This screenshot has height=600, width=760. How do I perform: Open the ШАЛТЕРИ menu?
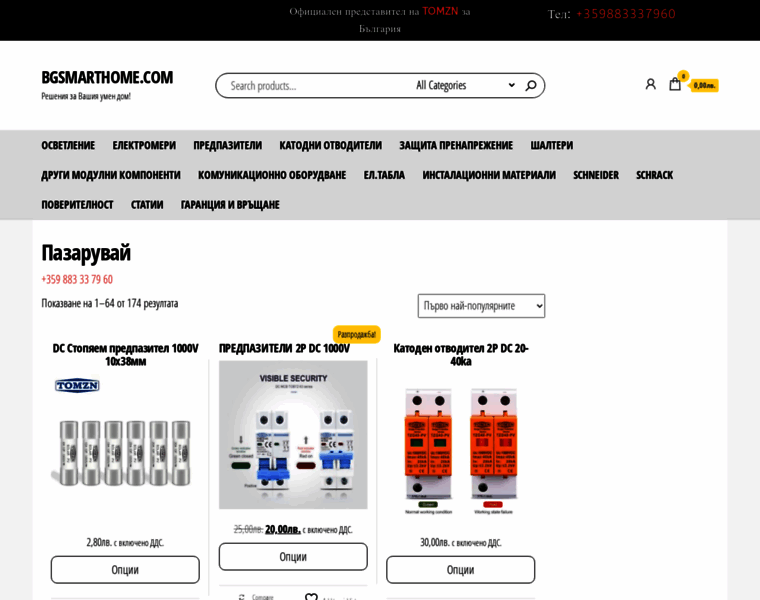552,145
